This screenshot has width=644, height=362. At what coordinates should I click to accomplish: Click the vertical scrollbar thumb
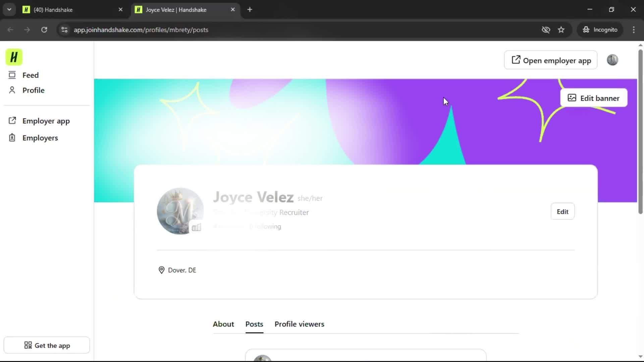point(640,132)
